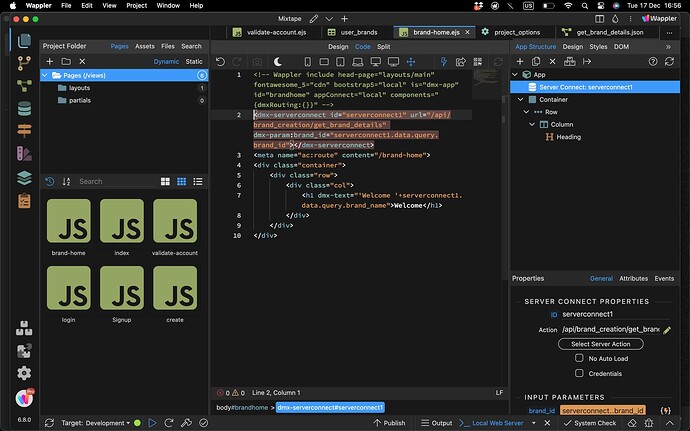
Task: Switch to the Files tab
Action: click(168, 46)
